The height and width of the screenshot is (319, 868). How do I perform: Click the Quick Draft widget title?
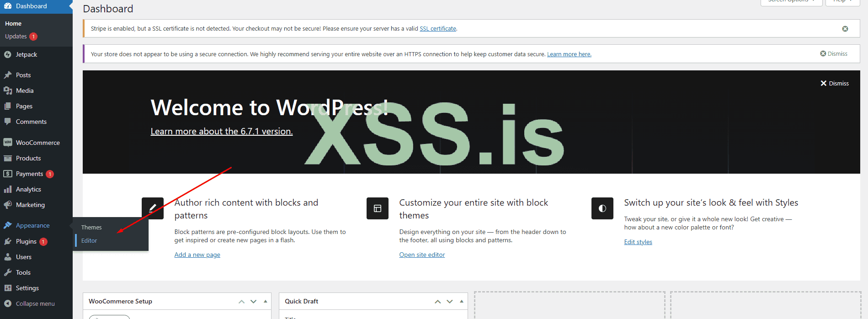301,301
